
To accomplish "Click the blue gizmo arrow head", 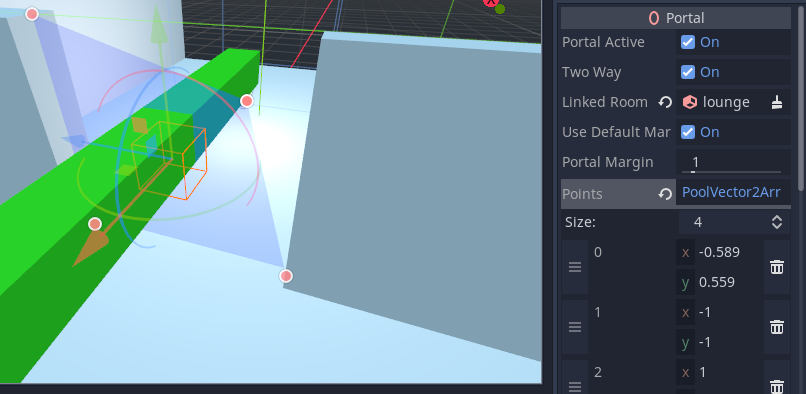I will 74,140.
